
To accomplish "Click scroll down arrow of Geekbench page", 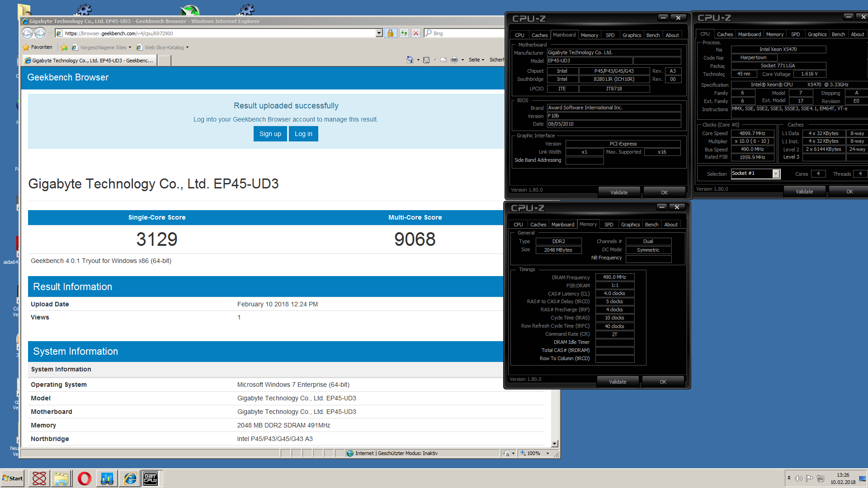I will pyautogui.click(x=555, y=444).
